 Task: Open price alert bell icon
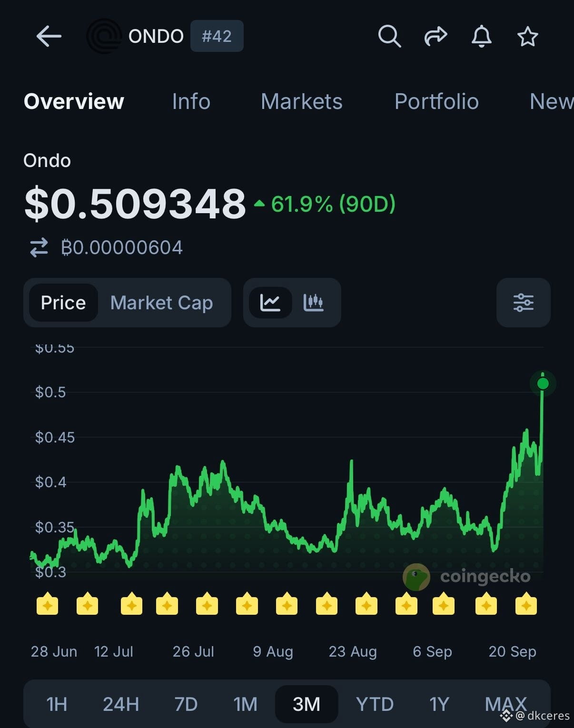tap(481, 36)
